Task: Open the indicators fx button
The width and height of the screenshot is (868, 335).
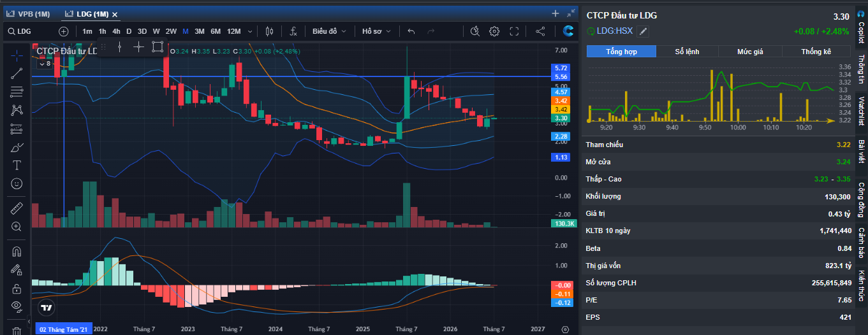Action: tap(293, 31)
